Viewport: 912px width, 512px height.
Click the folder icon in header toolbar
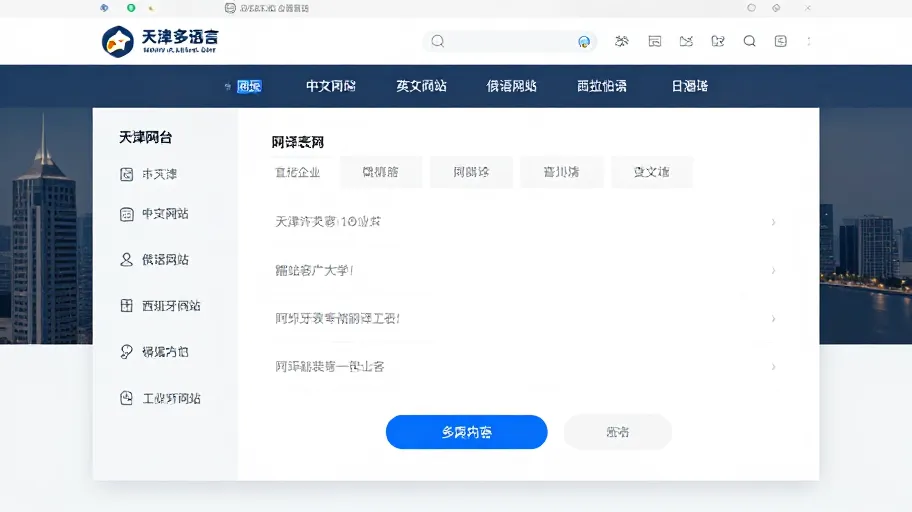click(x=718, y=41)
